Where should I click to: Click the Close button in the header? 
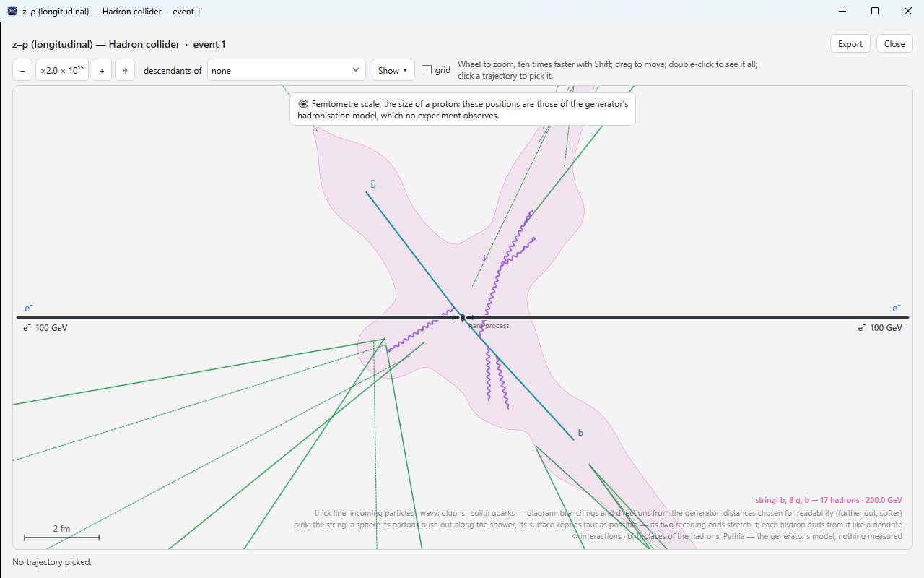pyautogui.click(x=894, y=44)
